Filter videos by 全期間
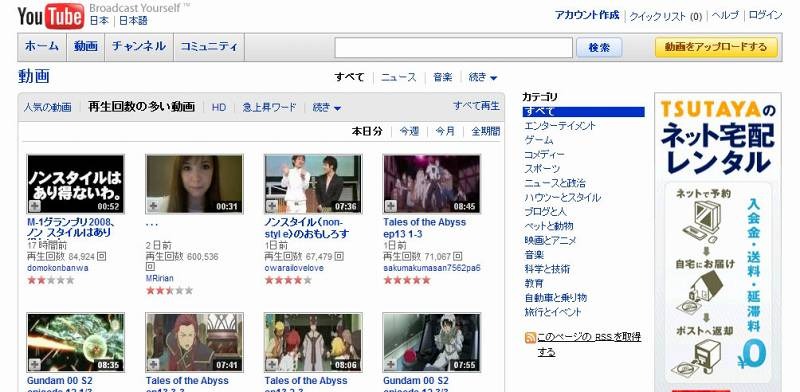Image resolution: width=800 pixels, height=392 pixels. click(485, 131)
